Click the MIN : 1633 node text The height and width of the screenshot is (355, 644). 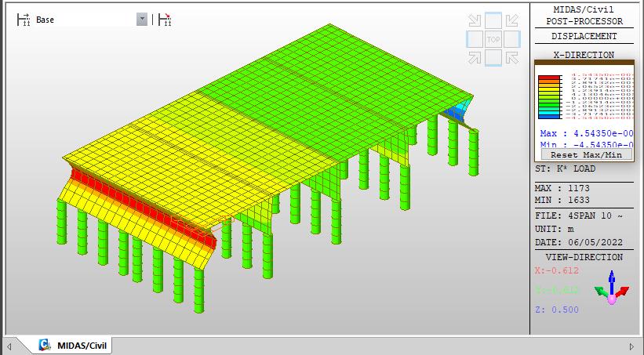coord(562,200)
